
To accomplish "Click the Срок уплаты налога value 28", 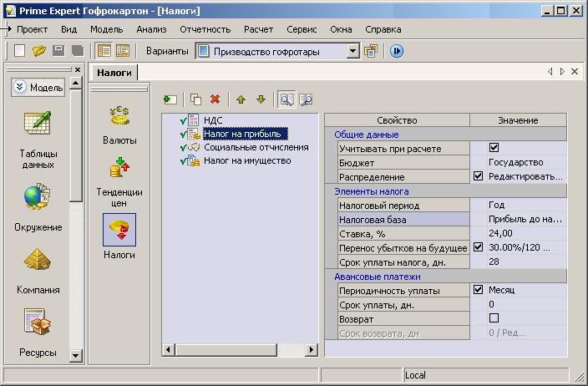I will coord(494,262).
